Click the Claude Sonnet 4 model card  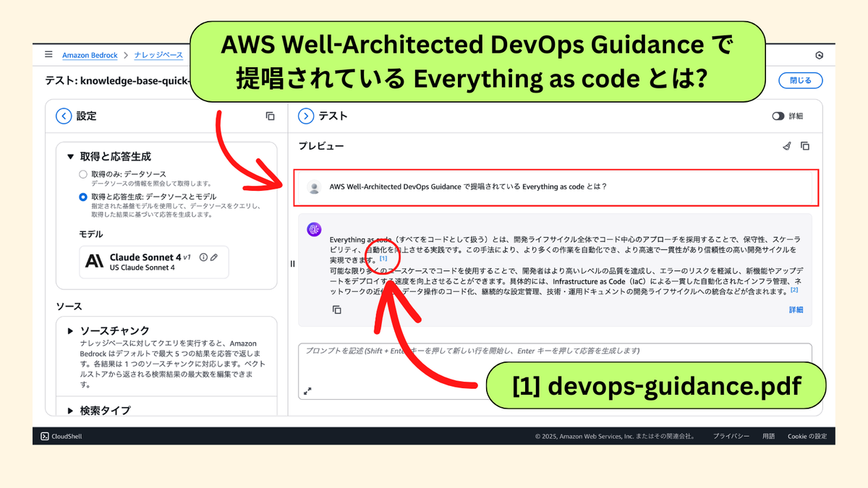point(154,262)
